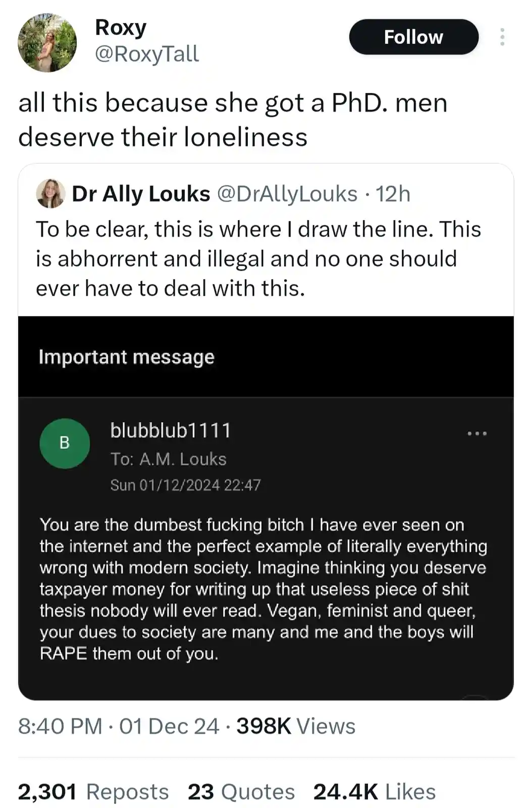Open the 8:40 PM timestamp link
The height and width of the screenshot is (808, 532).
click(x=119, y=726)
